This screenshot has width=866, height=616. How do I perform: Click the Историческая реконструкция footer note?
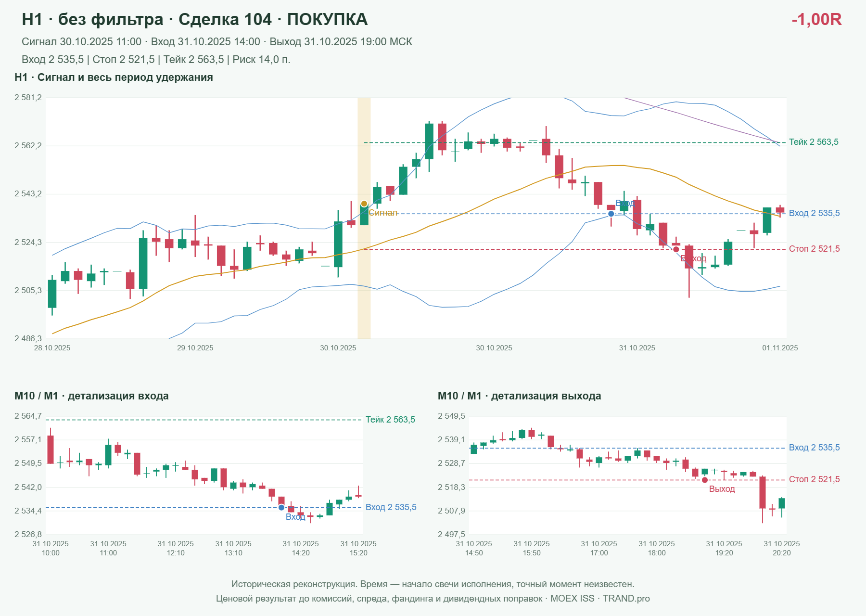[433, 584]
